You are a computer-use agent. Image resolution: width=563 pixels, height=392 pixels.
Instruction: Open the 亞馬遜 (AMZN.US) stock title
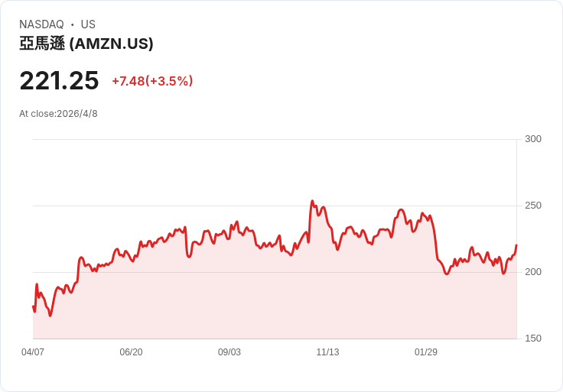pyautogui.click(x=86, y=44)
